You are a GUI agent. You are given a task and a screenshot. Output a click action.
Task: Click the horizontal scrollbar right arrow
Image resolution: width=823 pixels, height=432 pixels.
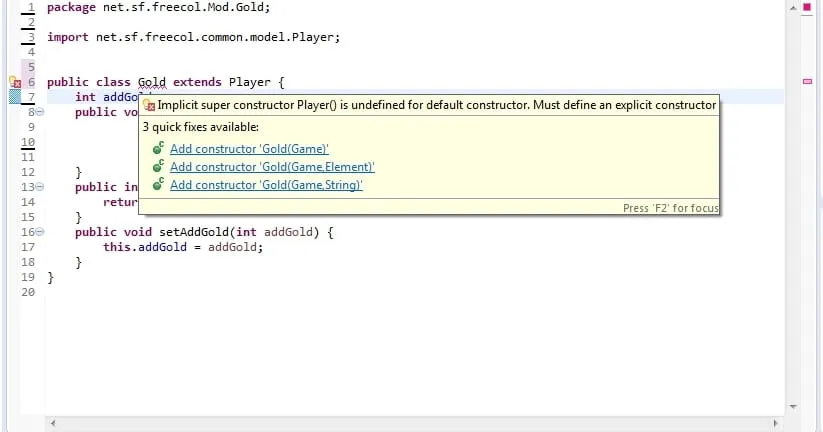[x=775, y=423]
